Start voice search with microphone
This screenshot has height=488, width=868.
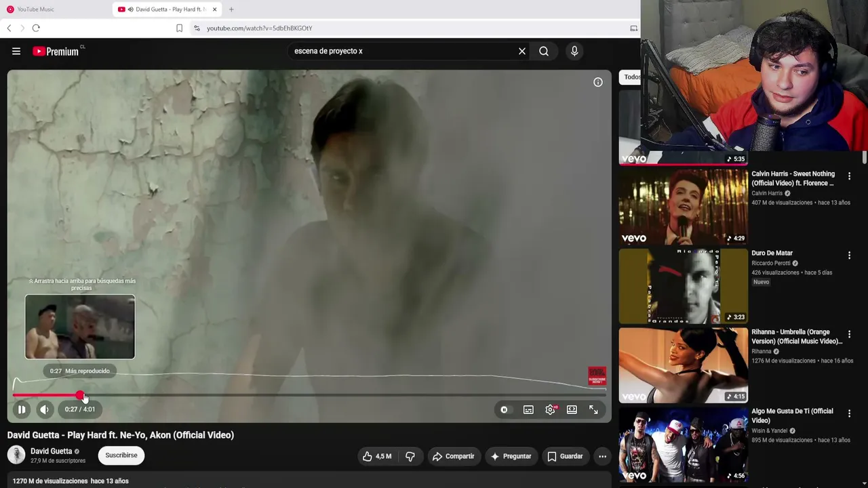pyautogui.click(x=574, y=51)
